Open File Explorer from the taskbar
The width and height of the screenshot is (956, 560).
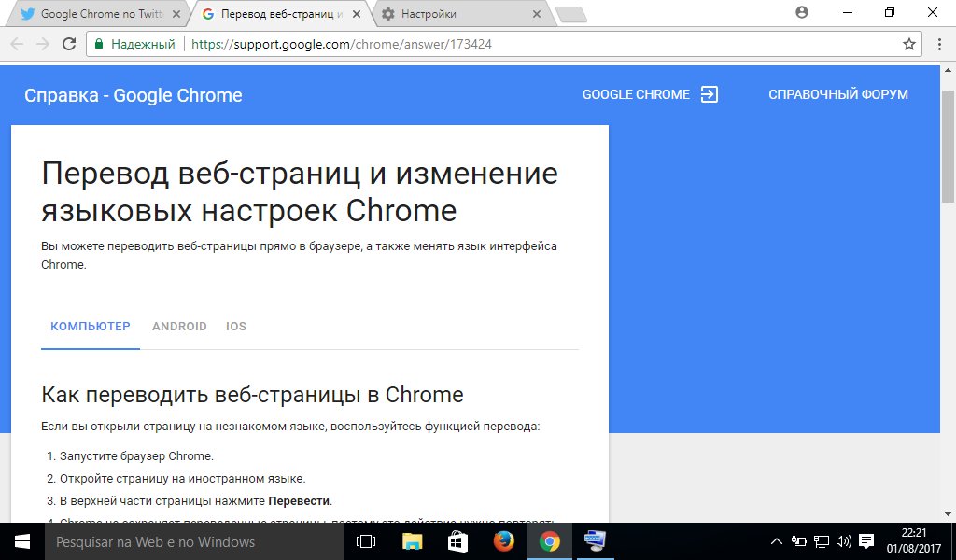pos(412,541)
